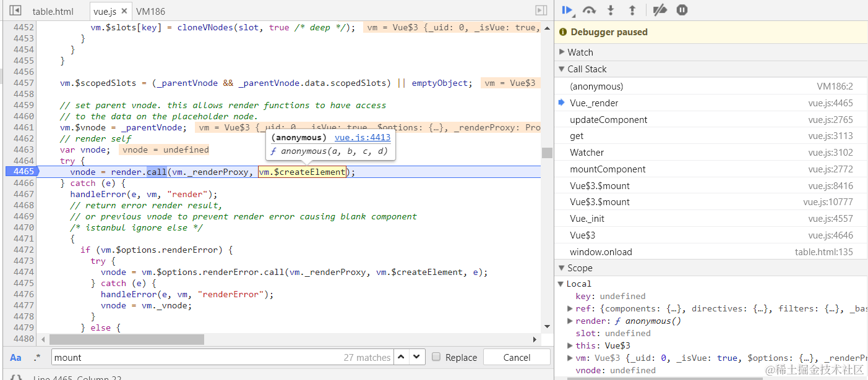Close the vue.js tab

point(124,11)
